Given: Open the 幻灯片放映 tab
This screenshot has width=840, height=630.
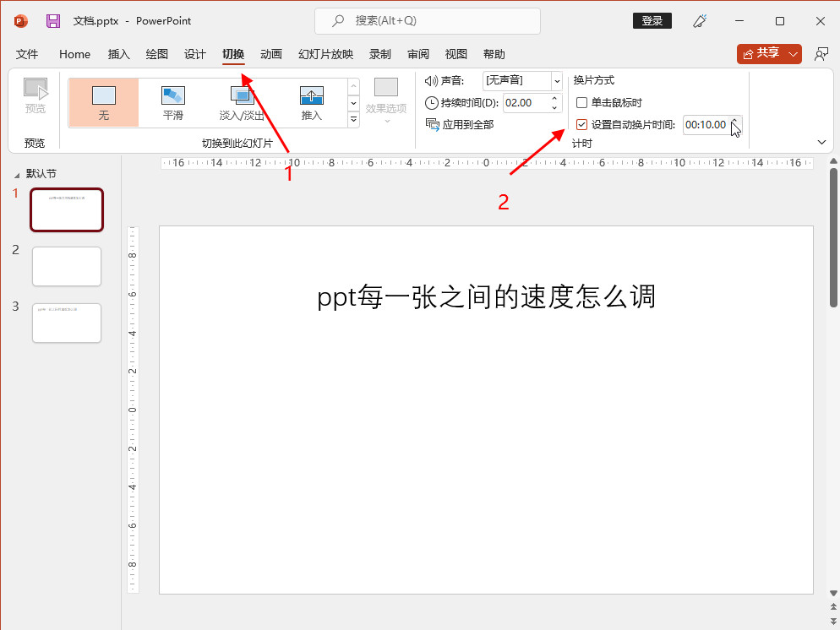Looking at the screenshot, I should click(325, 54).
